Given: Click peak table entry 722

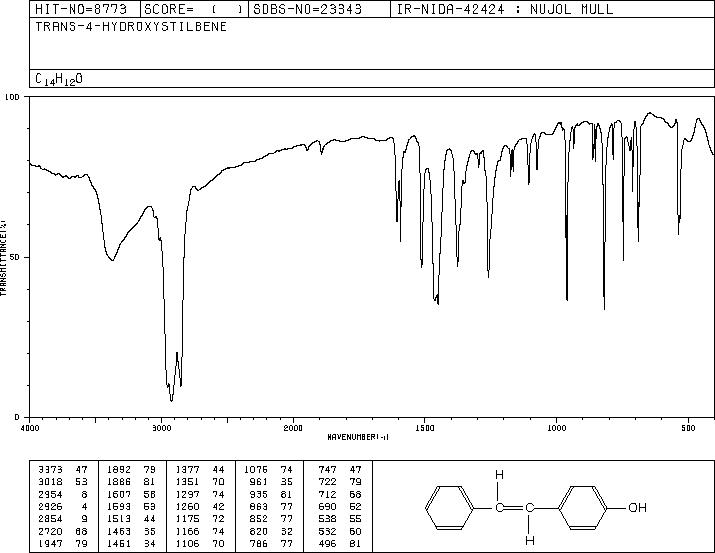Looking at the screenshot, I should 327,482.
